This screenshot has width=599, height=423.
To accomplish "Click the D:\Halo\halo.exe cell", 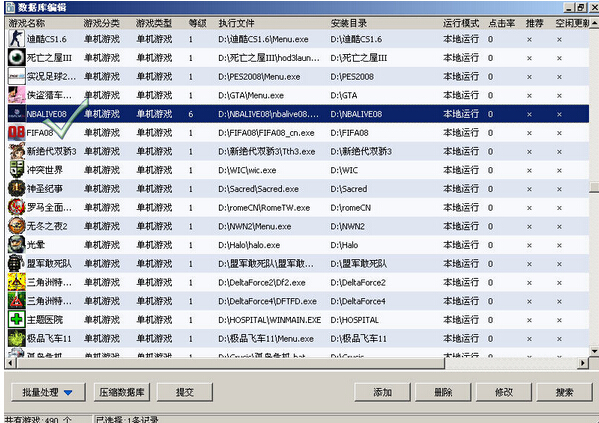I will tap(249, 245).
